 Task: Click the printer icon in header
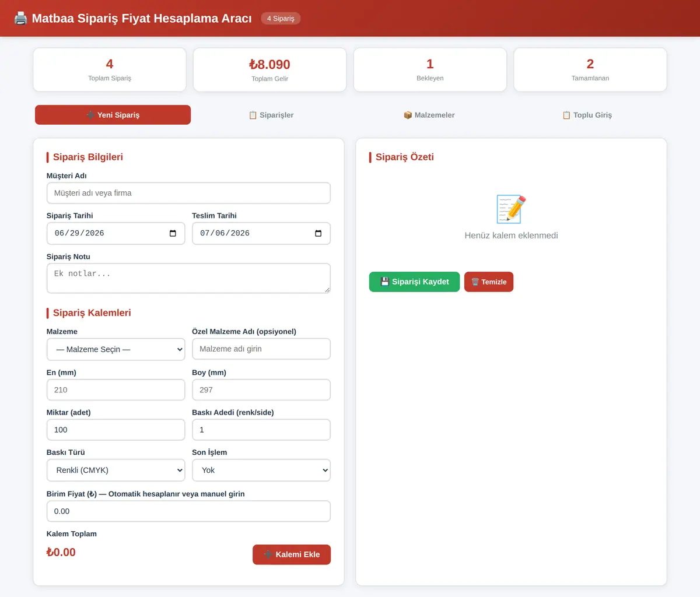[20, 19]
